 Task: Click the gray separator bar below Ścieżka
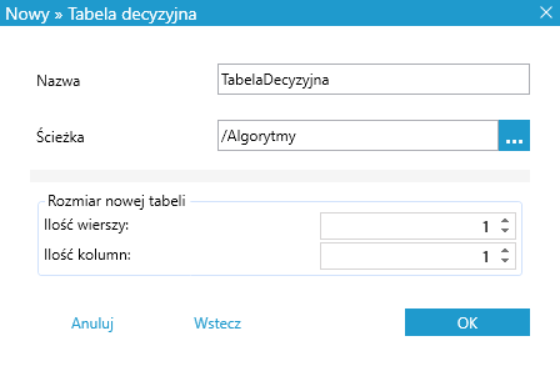point(280,176)
